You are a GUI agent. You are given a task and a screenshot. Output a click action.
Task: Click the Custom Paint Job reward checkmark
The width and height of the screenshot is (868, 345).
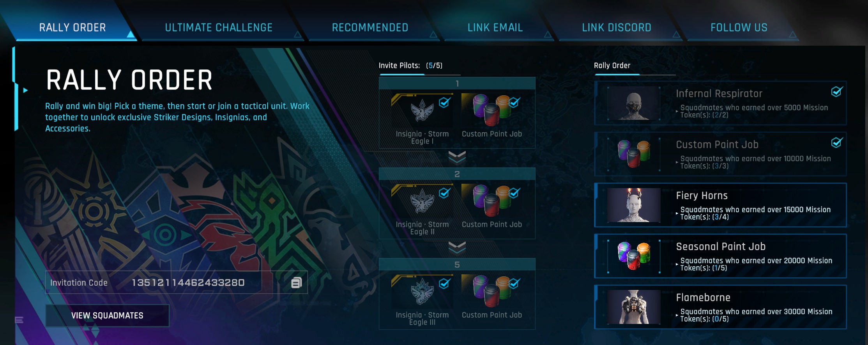pyautogui.click(x=836, y=143)
